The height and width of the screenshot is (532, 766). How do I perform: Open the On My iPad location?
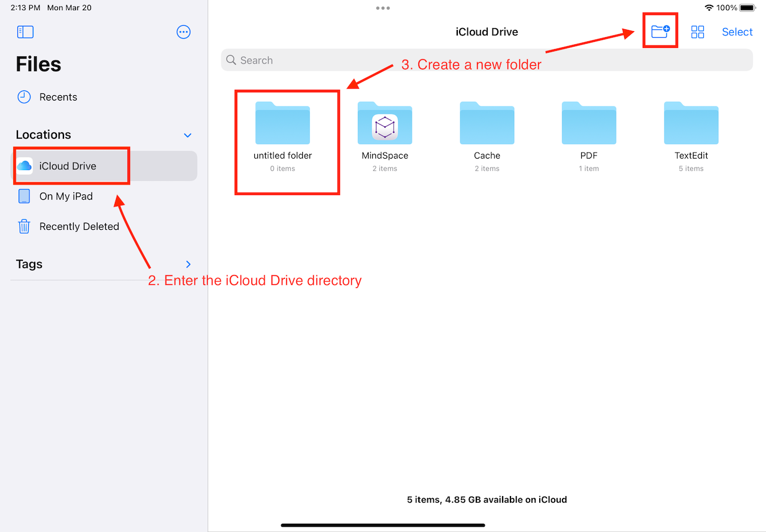point(66,196)
